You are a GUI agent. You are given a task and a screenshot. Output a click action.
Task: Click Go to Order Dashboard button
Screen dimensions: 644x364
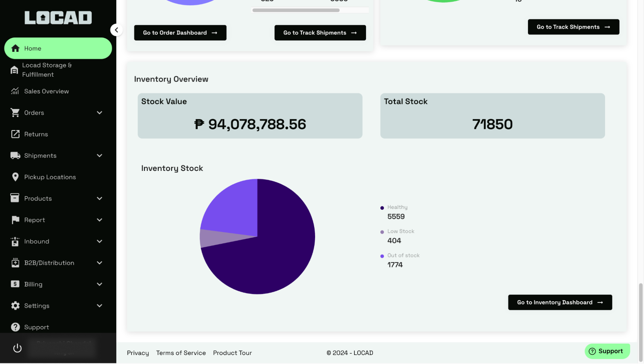tap(180, 33)
